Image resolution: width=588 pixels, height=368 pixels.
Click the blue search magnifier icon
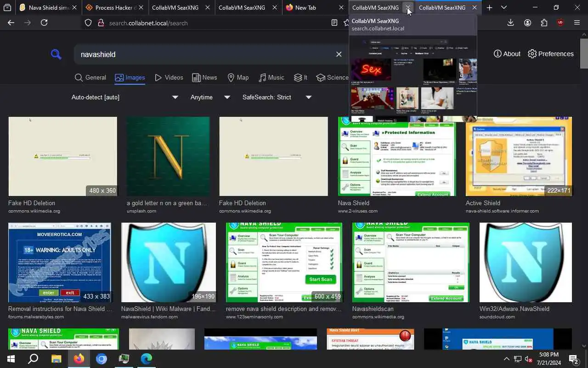pos(56,54)
